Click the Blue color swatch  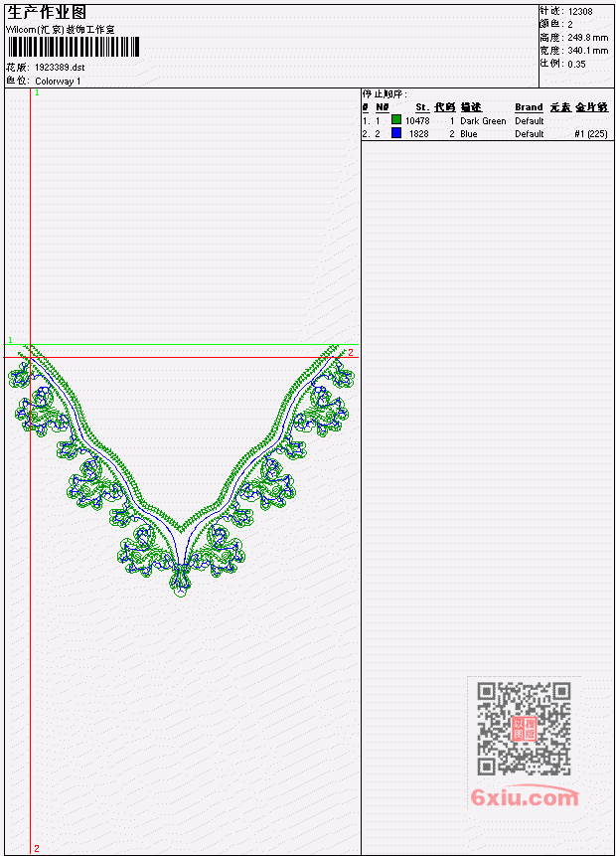396,132
